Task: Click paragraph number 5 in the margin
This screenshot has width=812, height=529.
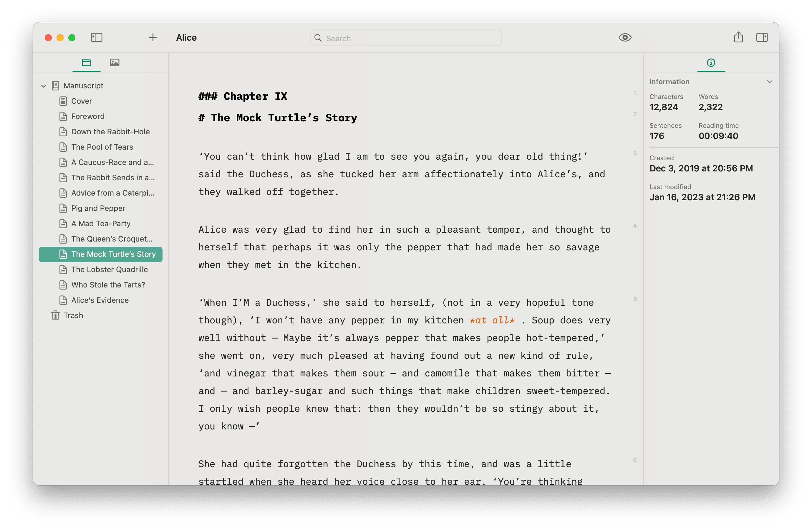Action: 634,299
